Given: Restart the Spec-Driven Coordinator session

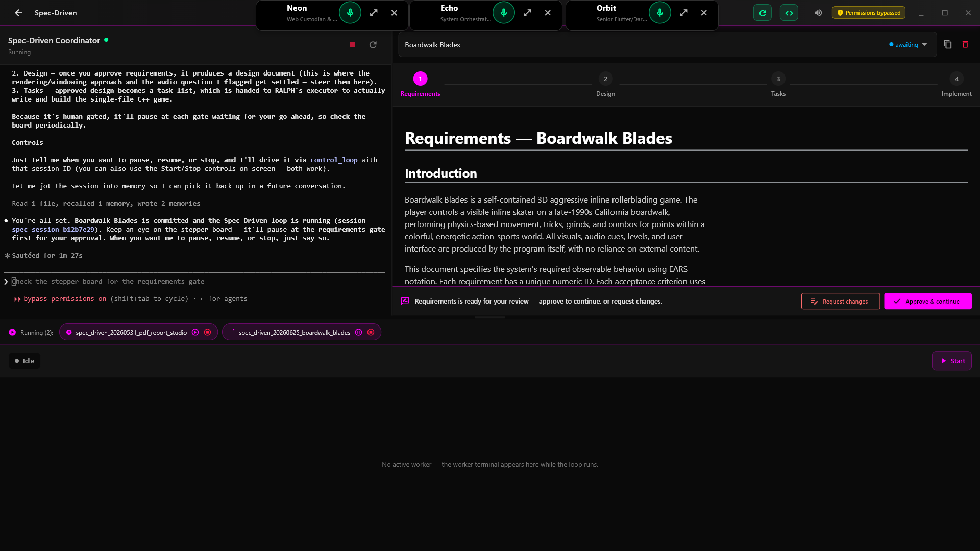Looking at the screenshot, I should 373,45.
